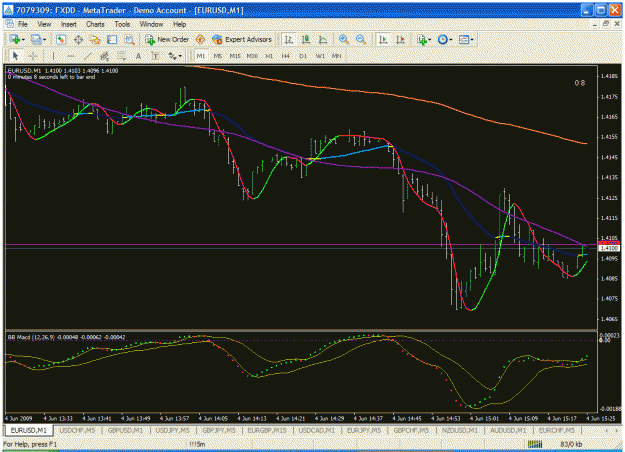625x452 pixels.
Task: Click the connection status bars indicator
Action: pyautogui.click(x=535, y=444)
